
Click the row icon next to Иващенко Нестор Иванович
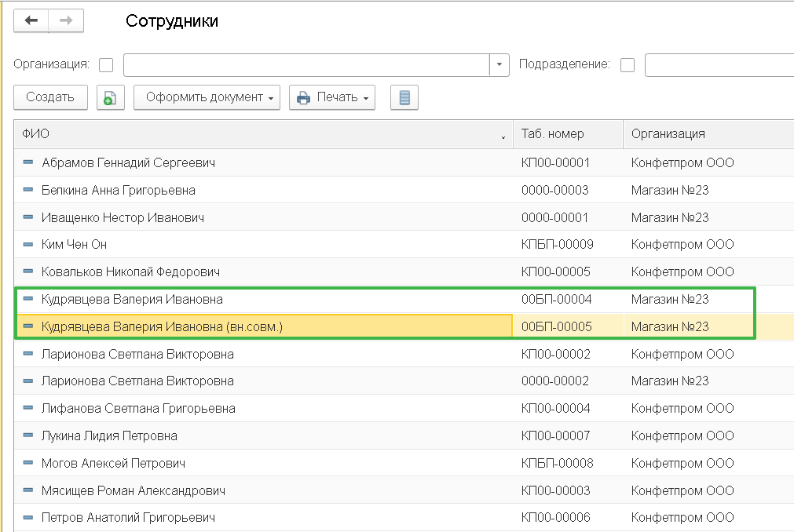(x=28, y=217)
